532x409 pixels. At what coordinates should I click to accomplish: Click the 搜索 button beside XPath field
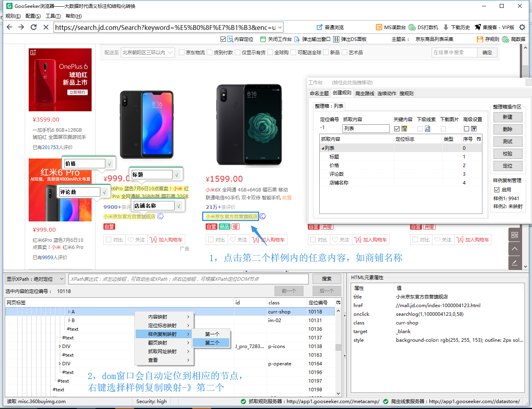pyautogui.click(x=327, y=279)
